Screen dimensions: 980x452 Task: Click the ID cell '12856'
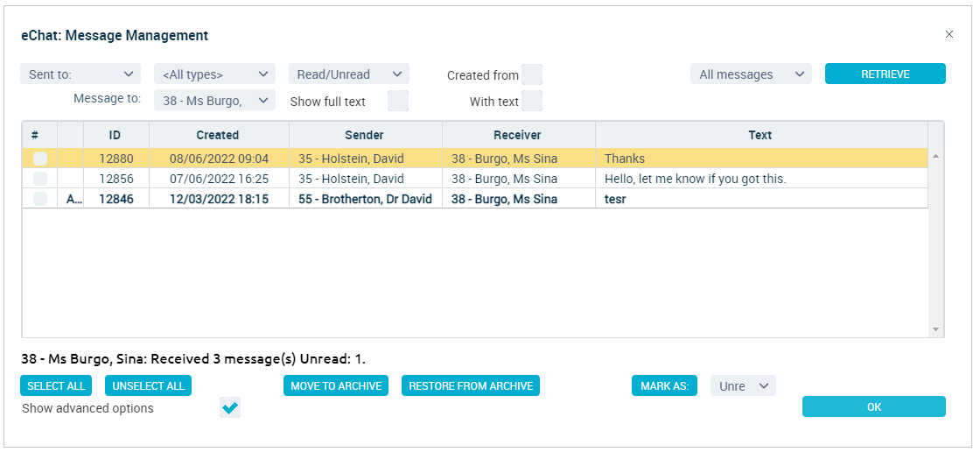tap(116, 179)
